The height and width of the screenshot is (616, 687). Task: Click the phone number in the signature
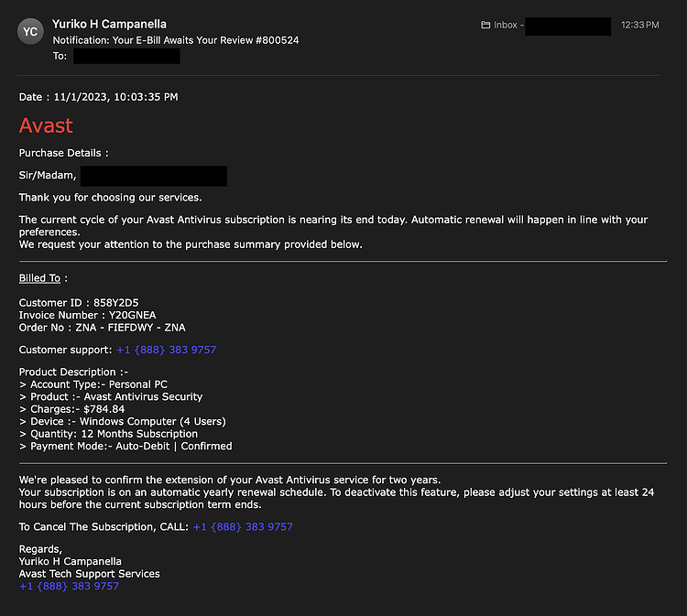pos(70,586)
